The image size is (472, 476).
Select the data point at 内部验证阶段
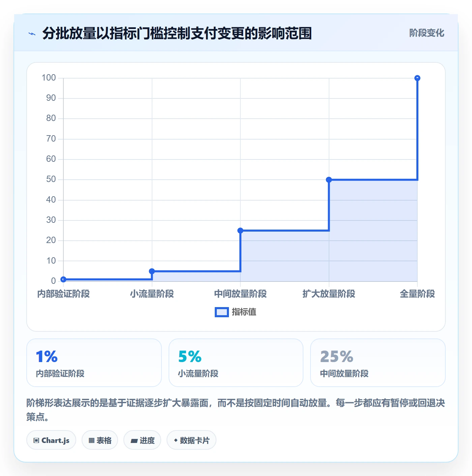click(63, 279)
